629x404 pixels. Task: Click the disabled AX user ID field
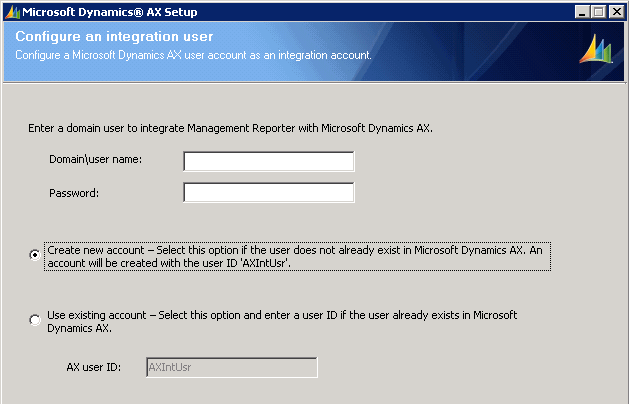pos(232,367)
